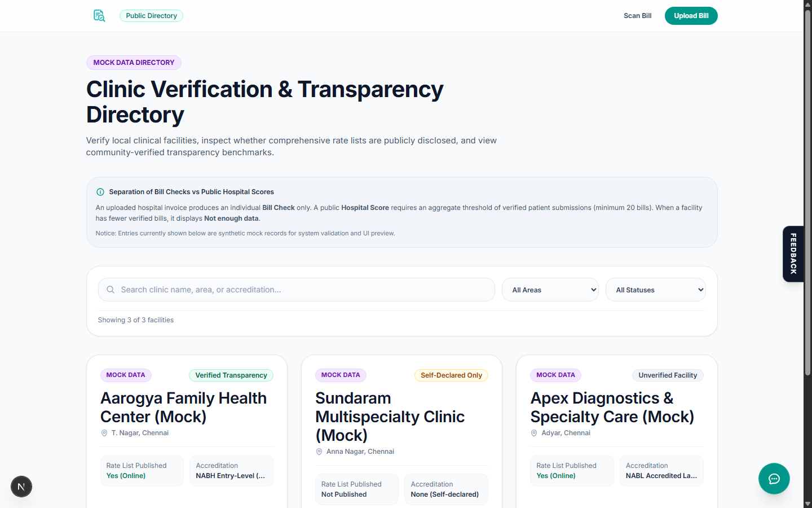
Task: Click the MOCK DATA tag on Apex card
Action: click(555, 375)
